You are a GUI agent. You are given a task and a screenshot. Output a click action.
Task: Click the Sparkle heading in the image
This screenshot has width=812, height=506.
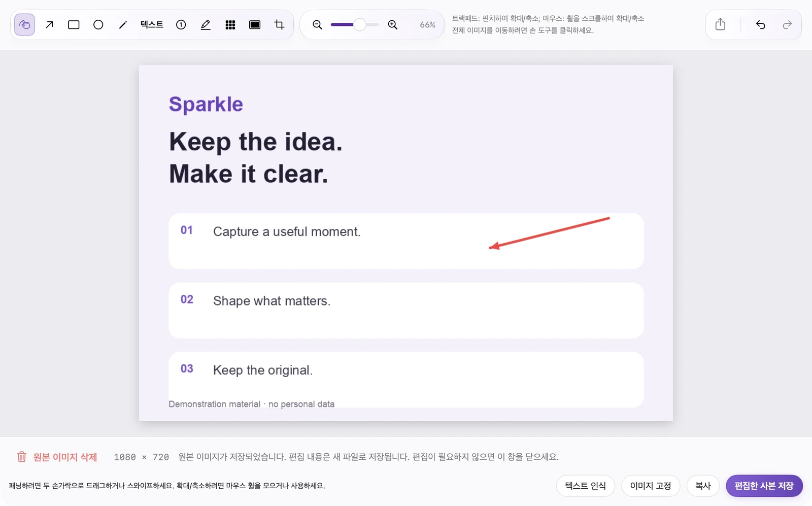tap(206, 104)
